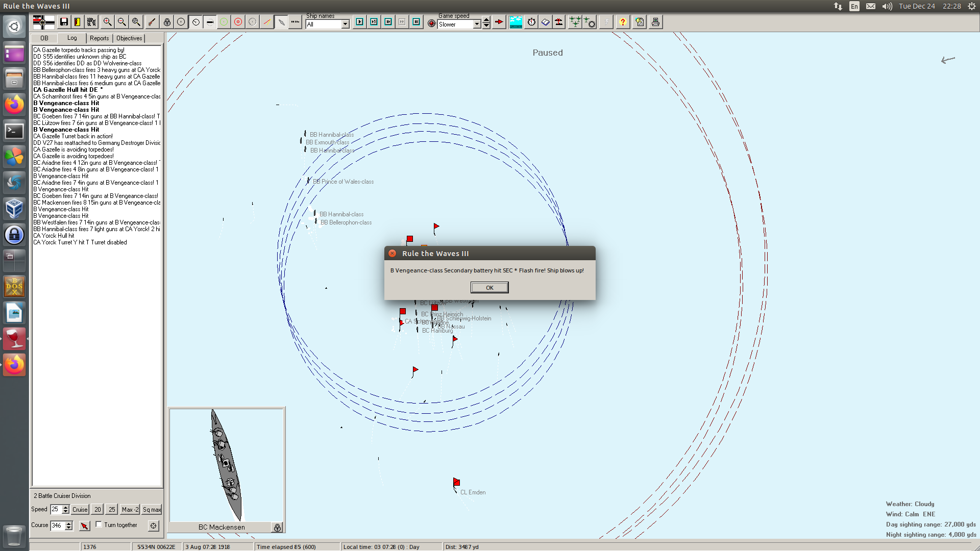This screenshot has width=980, height=551.
Task: Click the yellow question mark help icon
Action: 623,22
